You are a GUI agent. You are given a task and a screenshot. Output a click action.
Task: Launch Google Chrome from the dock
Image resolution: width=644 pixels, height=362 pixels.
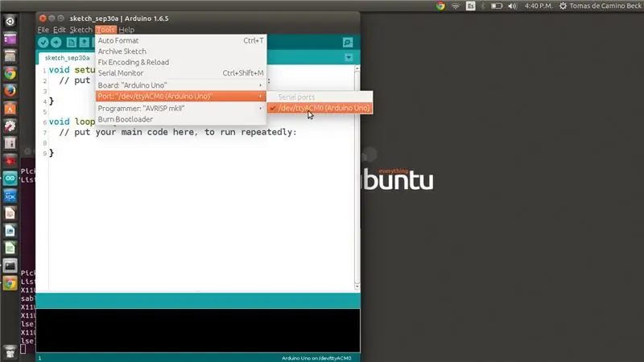click(x=10, y=73)
